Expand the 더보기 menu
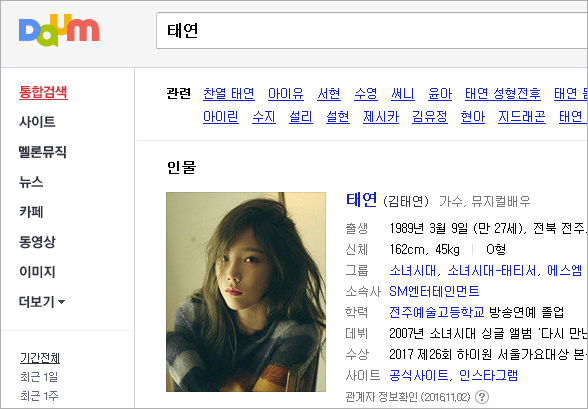This screenshot has height=409, width=588. point(42,301)
